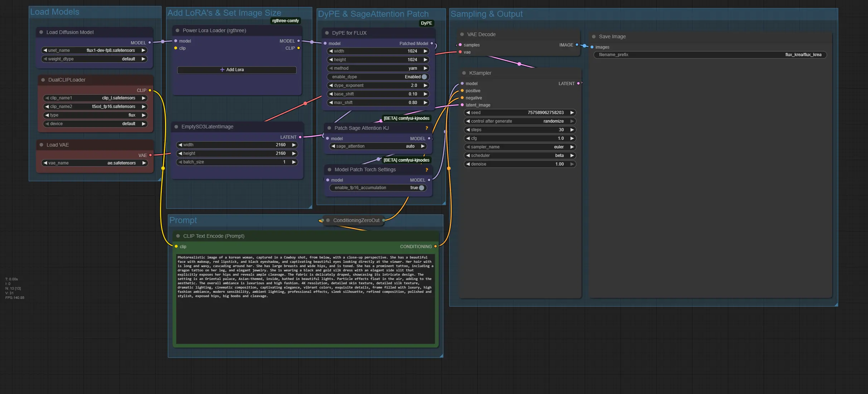The height and width of the screenshot is (394, 868).
Task: Select the Sampling & Output group title
Action: [x=486, y=14]
